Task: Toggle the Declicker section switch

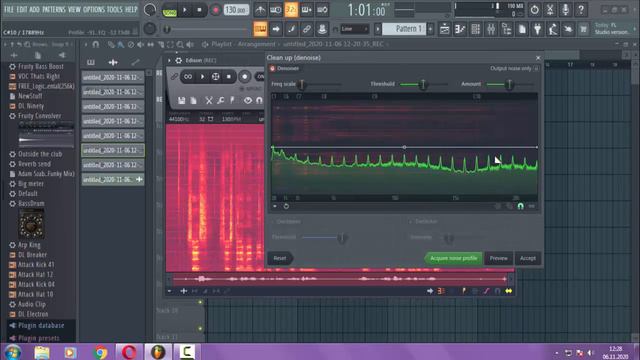Action: tap(410, 222)
